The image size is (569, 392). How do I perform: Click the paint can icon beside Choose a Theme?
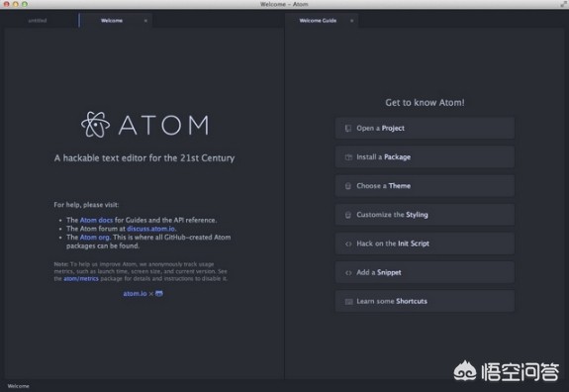coord(348,186)
